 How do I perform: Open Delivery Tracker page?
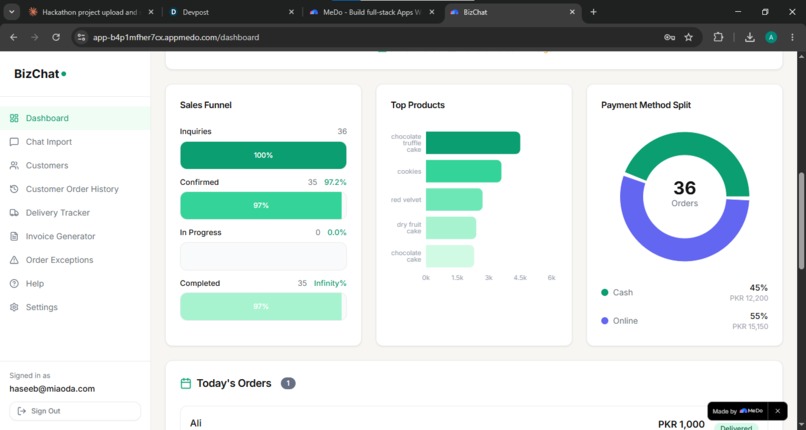tap(75, 213)
